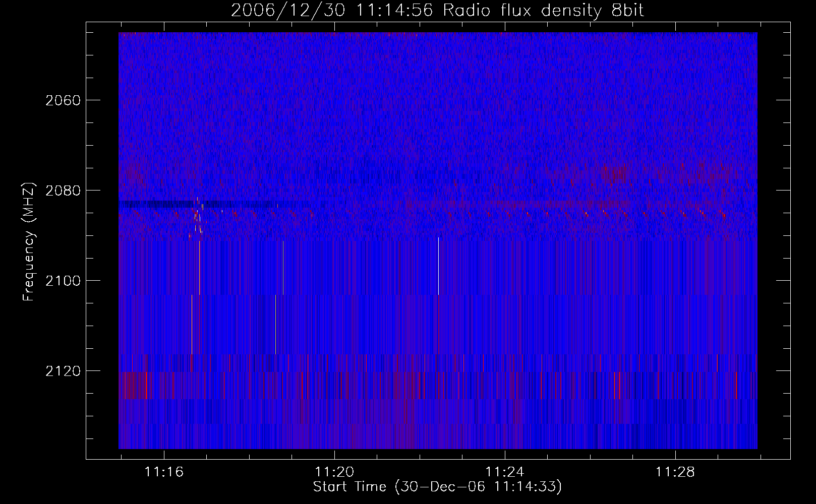Screen dimensions: 816x504
Task: Click the 2100 frequency tick label
Action: [63, 281]
